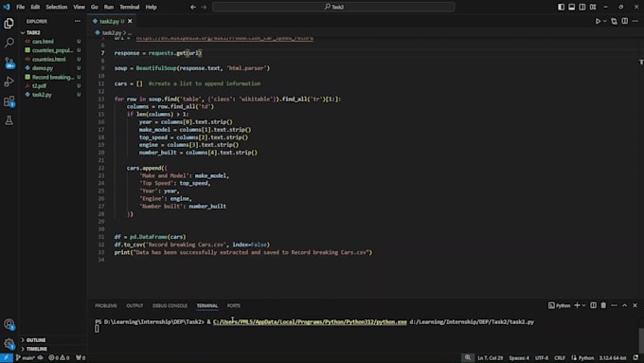Switch to the PROBLEMS panel tab

click(x=106, y=306)
